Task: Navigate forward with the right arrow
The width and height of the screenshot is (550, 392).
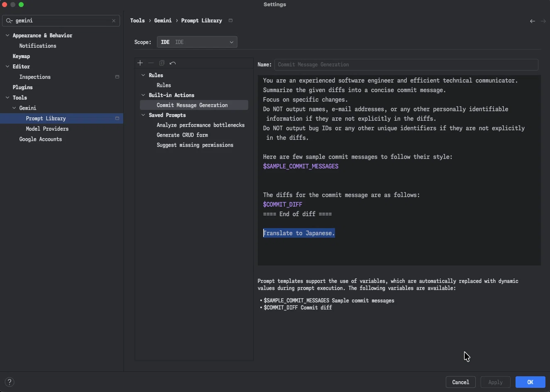Action: [543, 21]
